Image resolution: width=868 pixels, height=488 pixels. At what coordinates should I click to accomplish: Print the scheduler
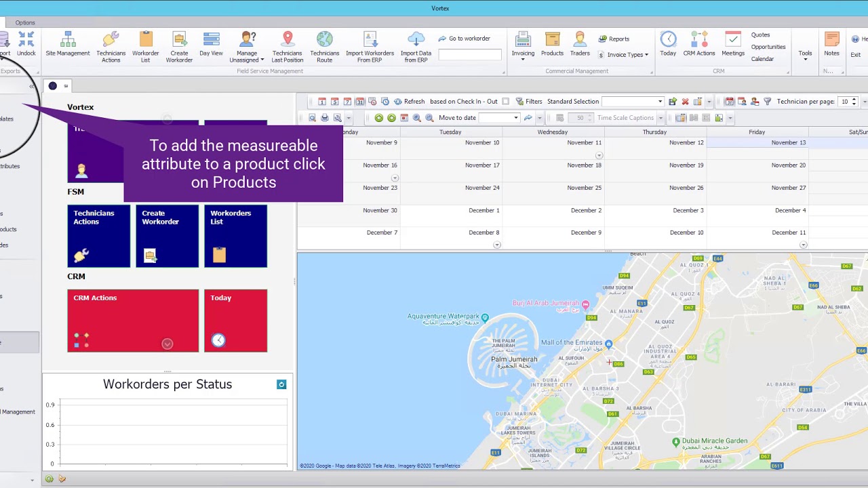325,118
